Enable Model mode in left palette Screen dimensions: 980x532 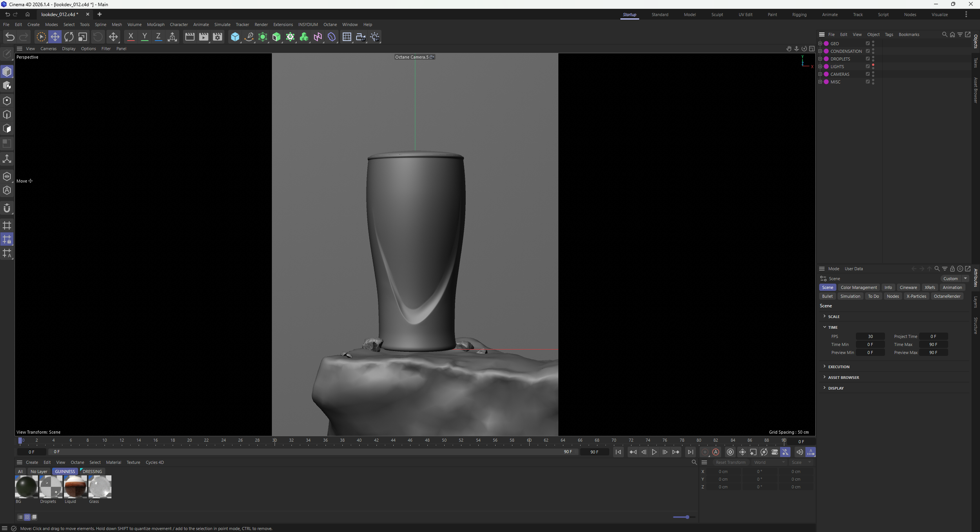click(7, 72)
